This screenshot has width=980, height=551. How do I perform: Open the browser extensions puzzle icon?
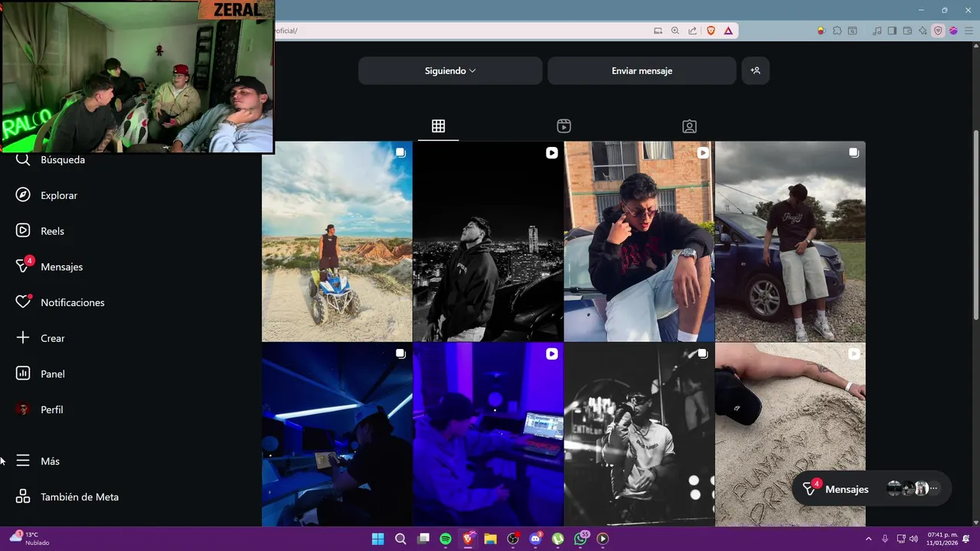click(837, 31)
